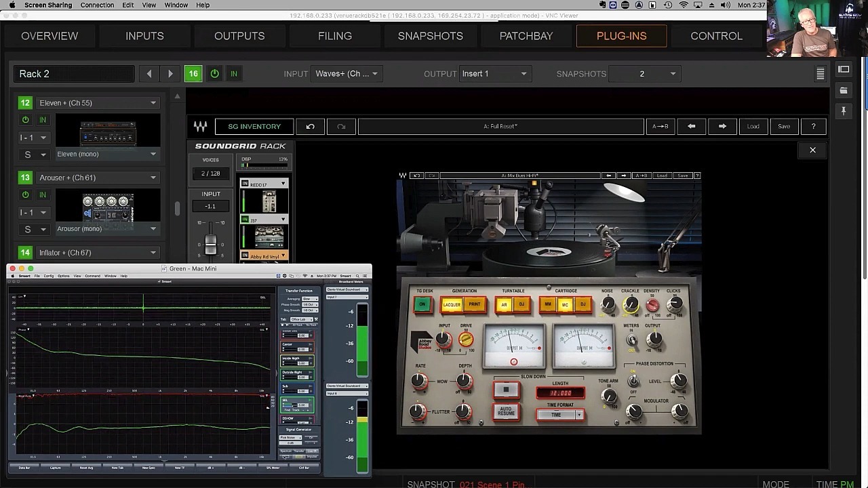
Task: Click the WOW DEPTH knob
Action: click(465, 381)
